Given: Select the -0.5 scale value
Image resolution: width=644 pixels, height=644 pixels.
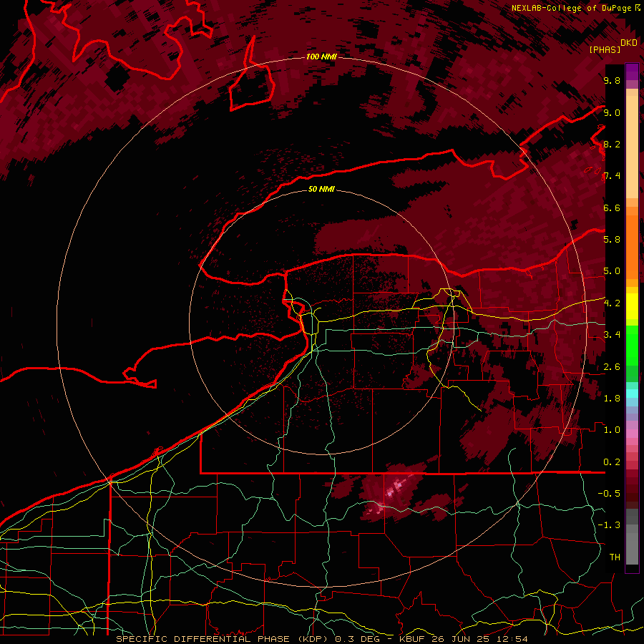Looking at the screenshot, I should click(609, 493).
